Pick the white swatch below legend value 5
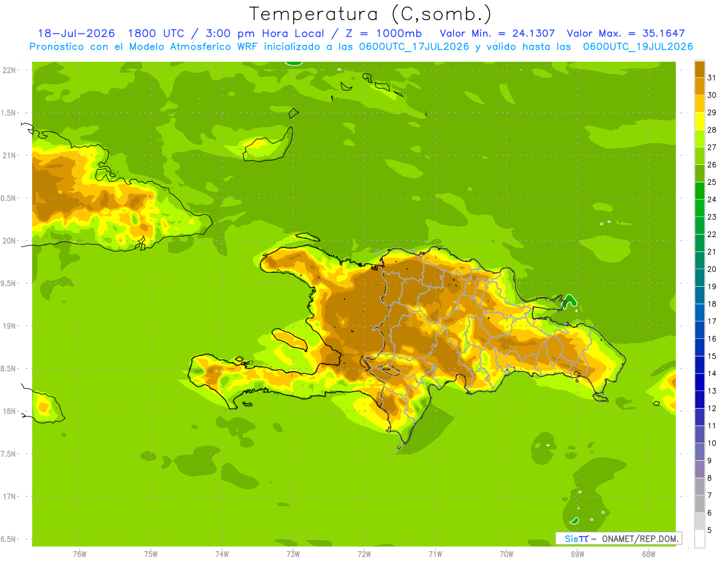Screen dimensions: 728x562 [x=699, y=538]
